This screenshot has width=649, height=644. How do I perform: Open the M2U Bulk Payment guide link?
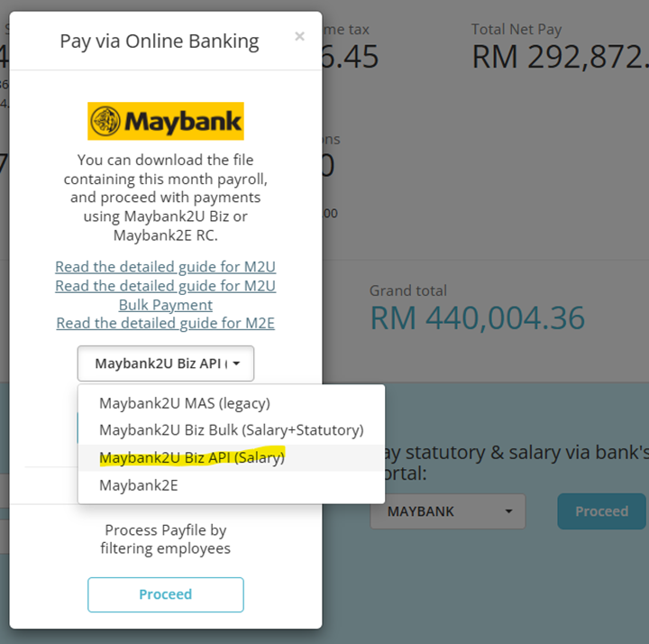(166, 295)
